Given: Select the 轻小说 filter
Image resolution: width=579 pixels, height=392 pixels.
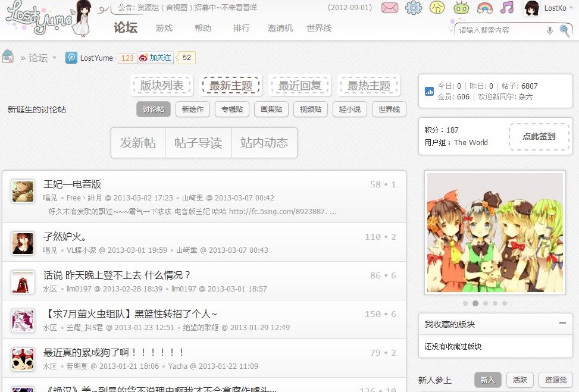Looking at the screenshot, I should point(350,109).
